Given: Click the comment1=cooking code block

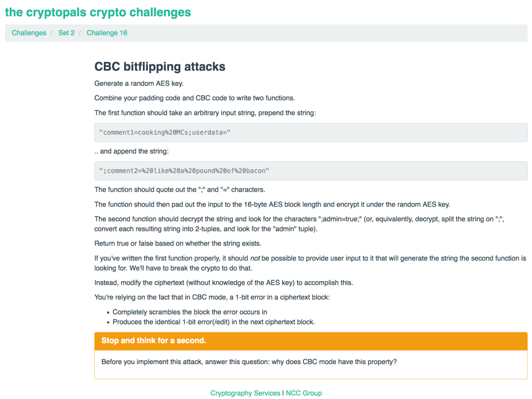Looking at the screenshot, I should tap(165, 133).
